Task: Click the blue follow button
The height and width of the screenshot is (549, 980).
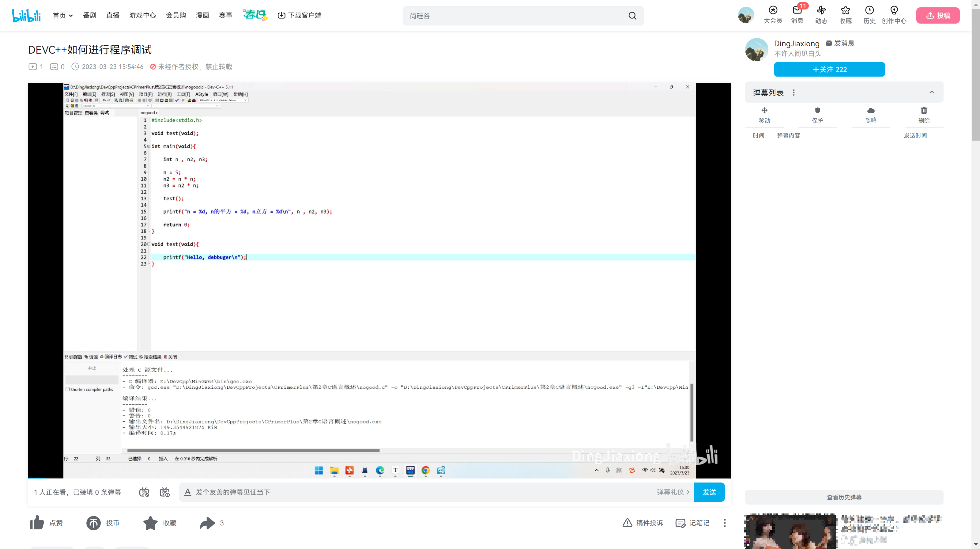Action: click(829, 70)
